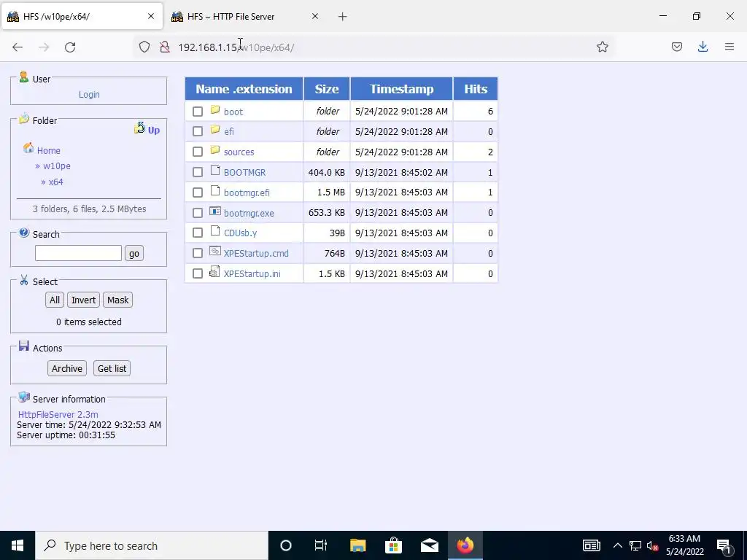
Task: Tick the XPEStartup.cmd checkbox
Action: (x=198, y=253)
